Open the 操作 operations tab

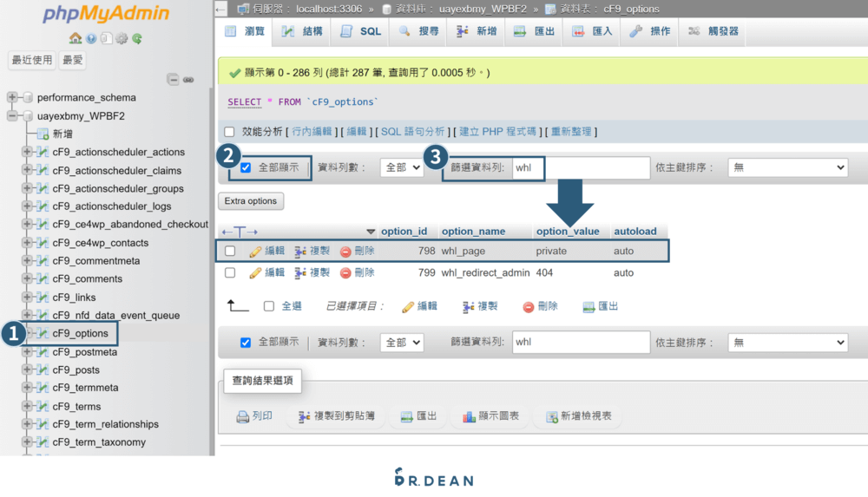[x=650, y=31]
